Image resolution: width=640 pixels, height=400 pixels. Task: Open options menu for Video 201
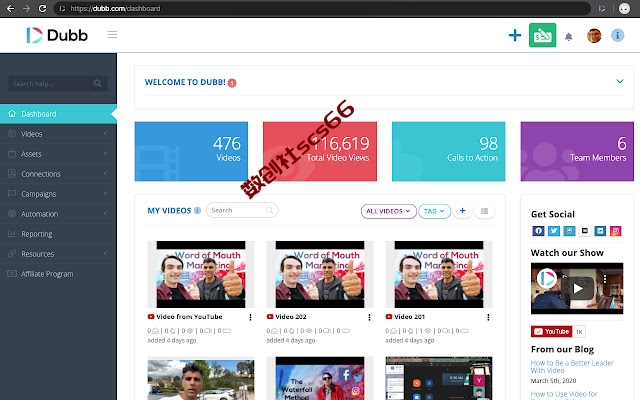(488, 317)
